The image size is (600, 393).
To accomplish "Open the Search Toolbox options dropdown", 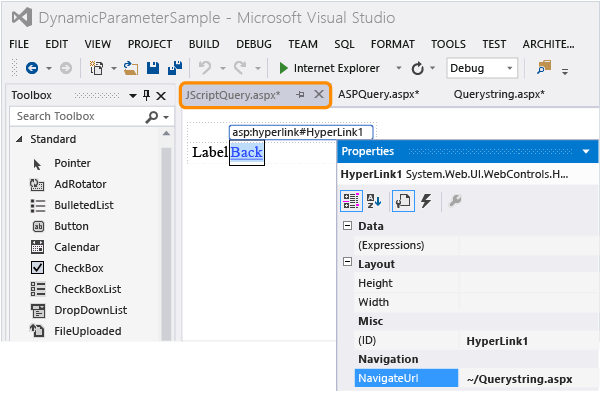I will pyautogui.click(x=166, y=117).
